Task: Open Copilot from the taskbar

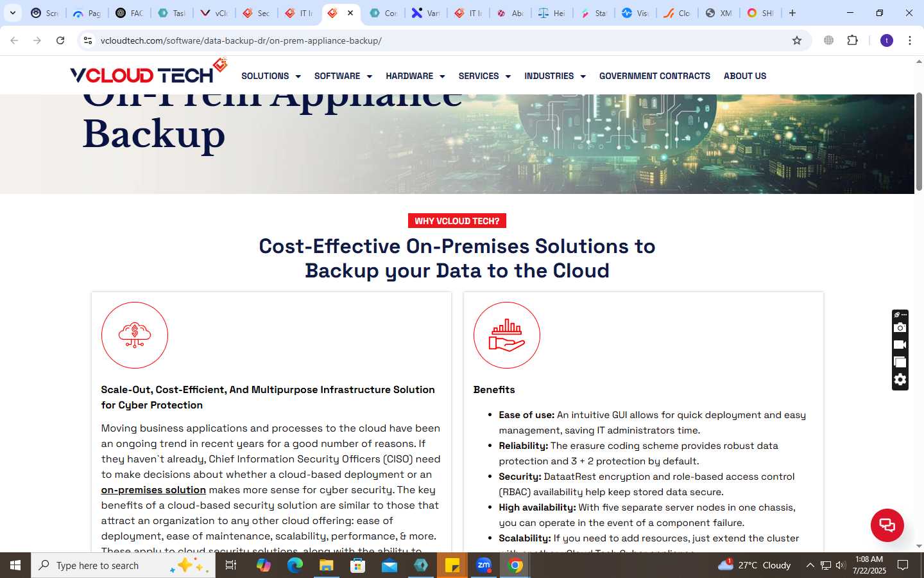Action: click(264, 565)
